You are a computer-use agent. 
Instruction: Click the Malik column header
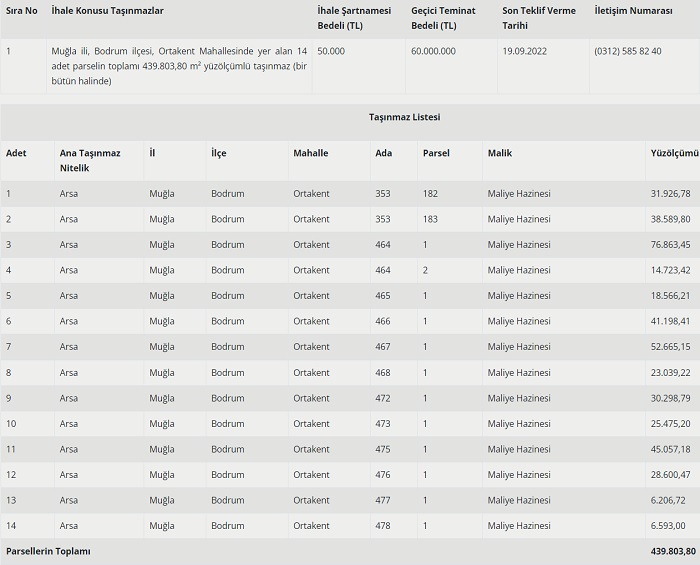click(x=499, y=153)
